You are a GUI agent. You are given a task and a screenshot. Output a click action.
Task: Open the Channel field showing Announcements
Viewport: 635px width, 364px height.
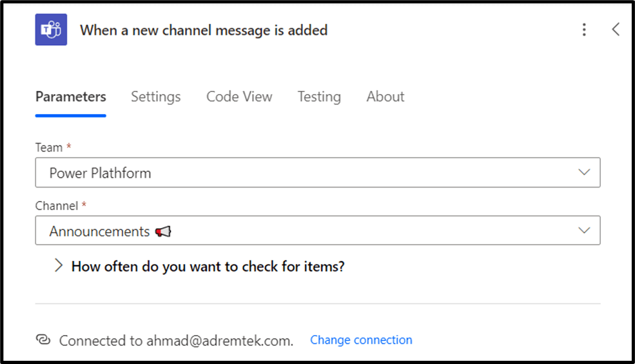(x=309, y=231)
